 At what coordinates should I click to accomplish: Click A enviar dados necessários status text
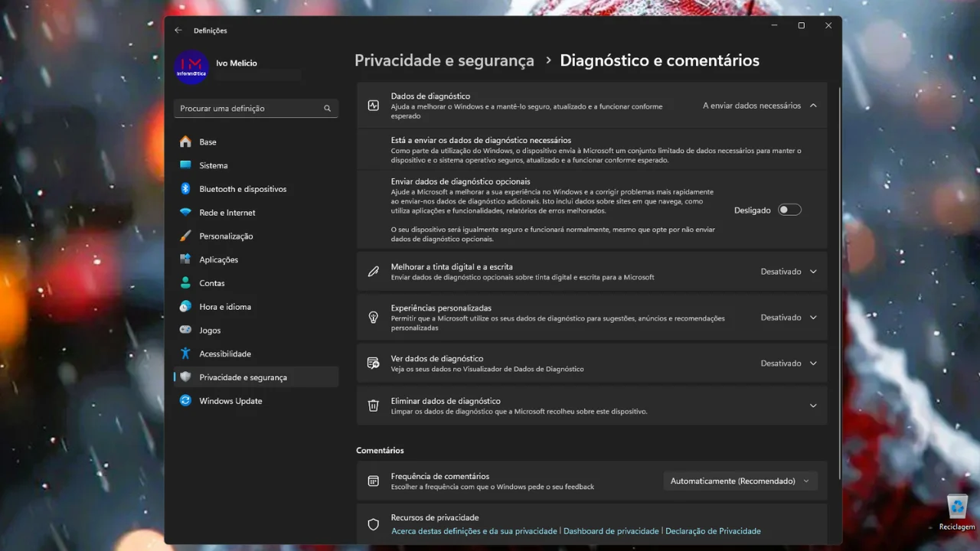(752, 106)
